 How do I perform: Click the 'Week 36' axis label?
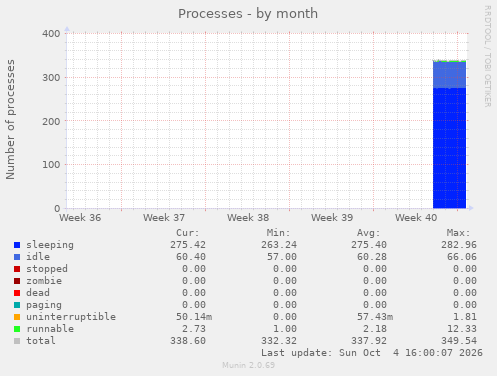(x=80, y=218)
